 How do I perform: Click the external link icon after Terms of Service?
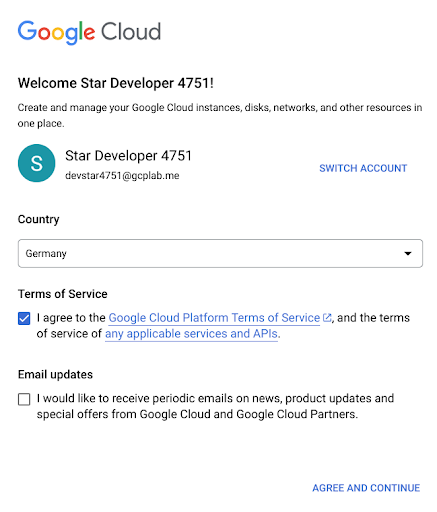click(327, 318)
